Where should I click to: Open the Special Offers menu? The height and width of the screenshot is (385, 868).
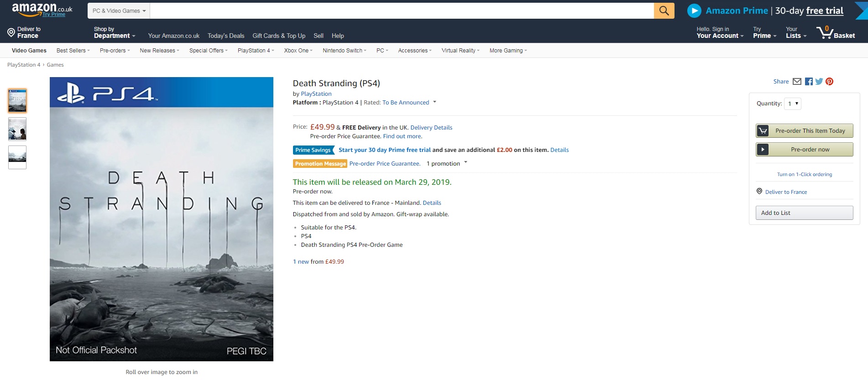click(x=209, y=51)
